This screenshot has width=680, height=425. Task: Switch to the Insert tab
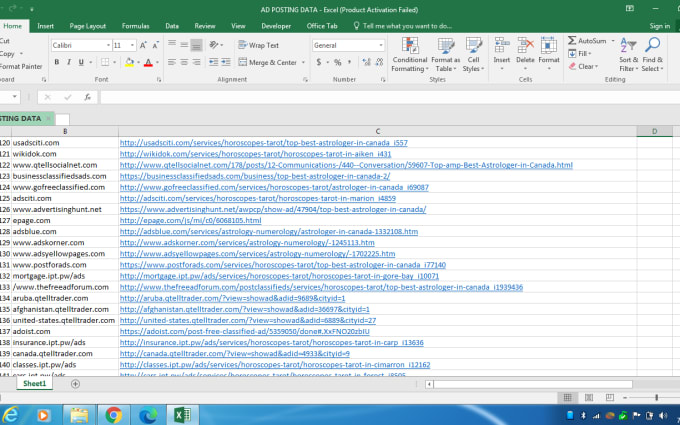point(46,26)
